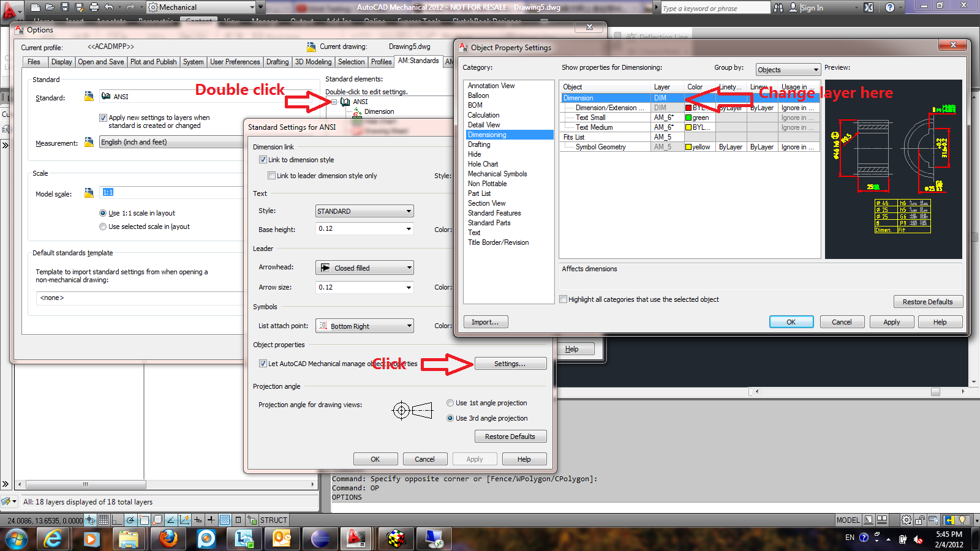The image size is (980, 551).
Task: Toggle Transparency display in the status bar
Action: pos(225,520)
